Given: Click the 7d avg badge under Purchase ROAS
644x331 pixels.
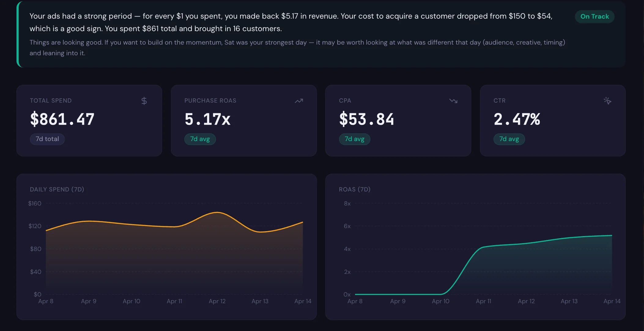Looking at the screenshot, I should coord(200,139).
